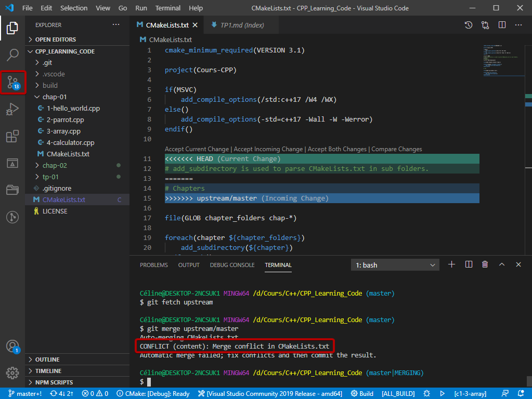Screen dimensions: 532x399
Task: Kill the terminal with trash icon
Action: pyautogui.click(x=485, y=264)
